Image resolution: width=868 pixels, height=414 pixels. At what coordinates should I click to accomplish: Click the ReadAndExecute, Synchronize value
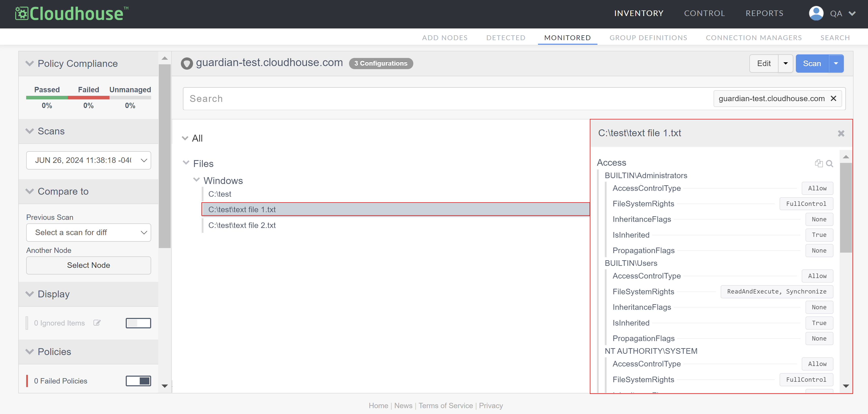pyautogui.click(x=777, y=292)
